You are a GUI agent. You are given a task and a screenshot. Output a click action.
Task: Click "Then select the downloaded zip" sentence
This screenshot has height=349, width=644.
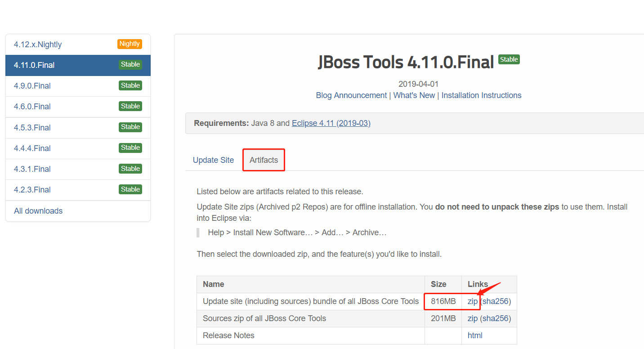[x=319, y=254]
